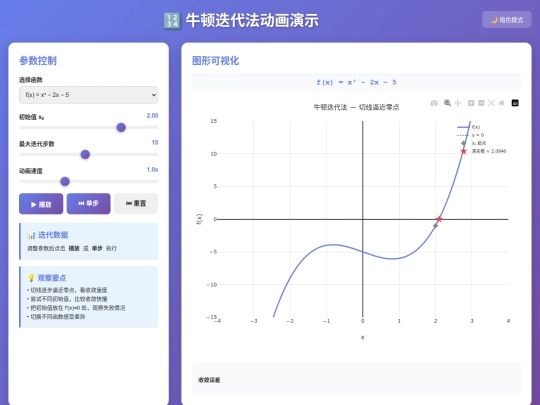Click the 迭代数据 section heading

point(53,235)
